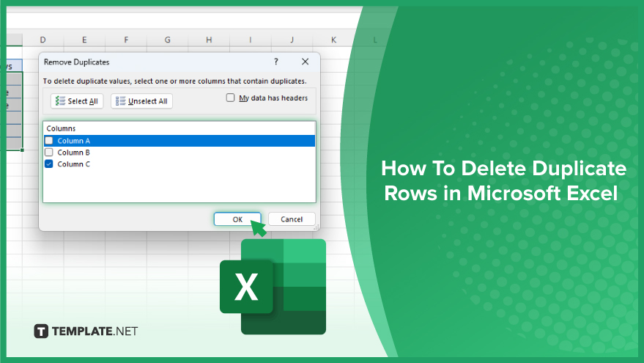The image size is (644, 363).
Task: Select the highlighted Column A row
Action: [179, 141]
